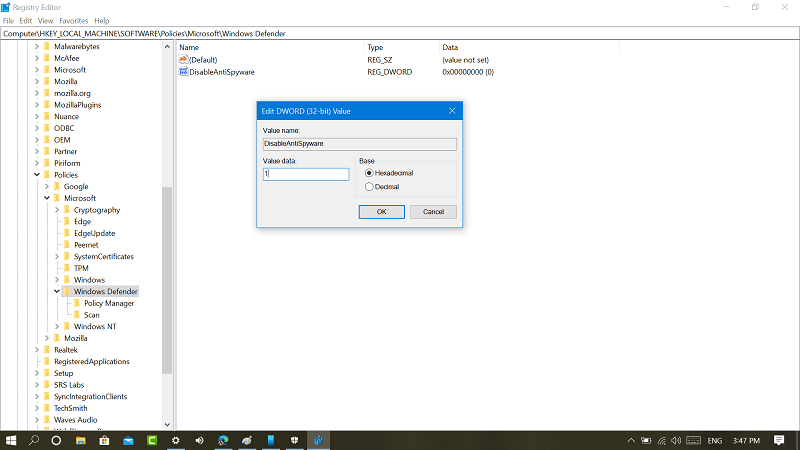Open the Mail app on the taskbar
Screen dimensions: 800x450
128,440
